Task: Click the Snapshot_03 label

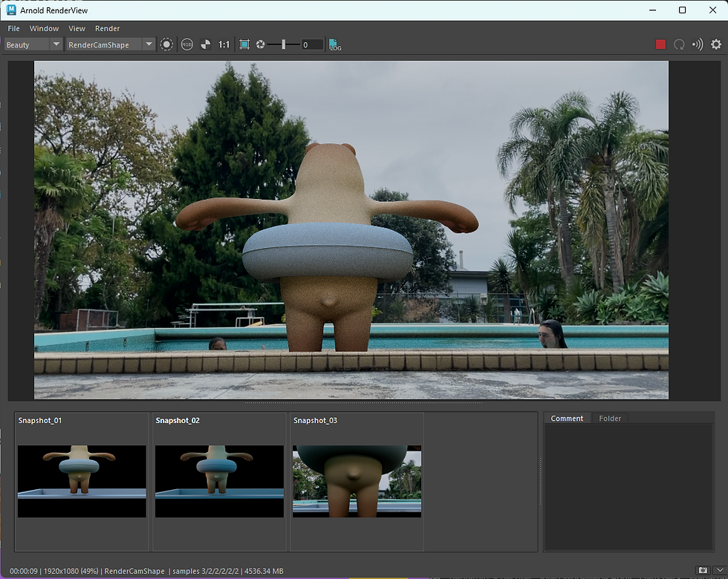Action: click(x=315, y=420)
